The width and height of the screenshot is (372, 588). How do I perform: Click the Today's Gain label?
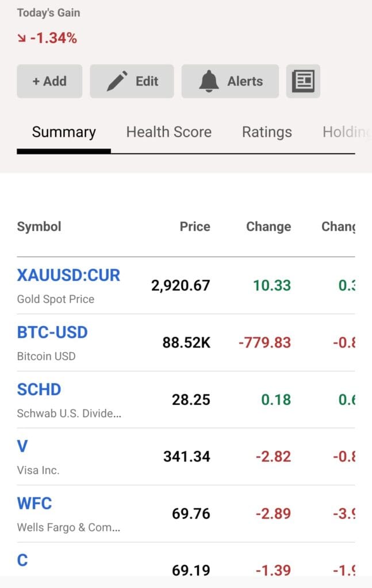[x=48, y=12]
